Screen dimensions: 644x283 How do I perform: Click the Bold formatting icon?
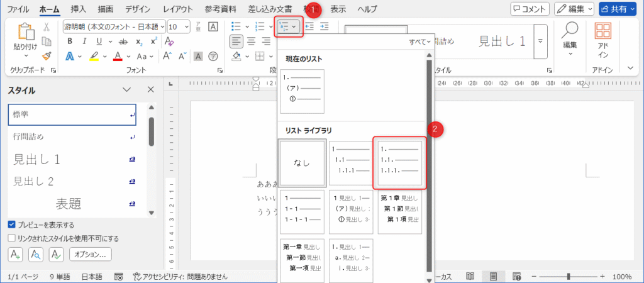[69, 41]
